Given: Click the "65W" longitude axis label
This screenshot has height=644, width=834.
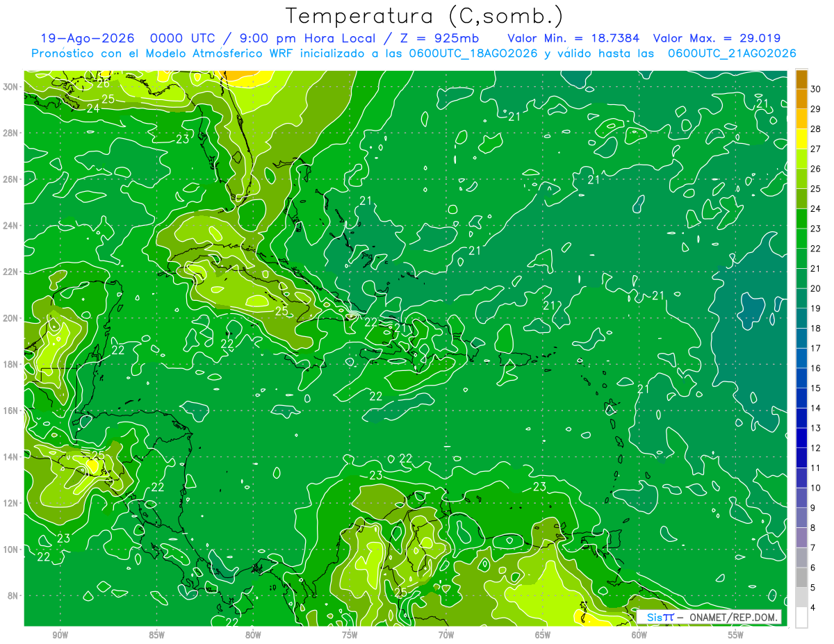Looking at the screenshot, I should click(x=543, y=635).
